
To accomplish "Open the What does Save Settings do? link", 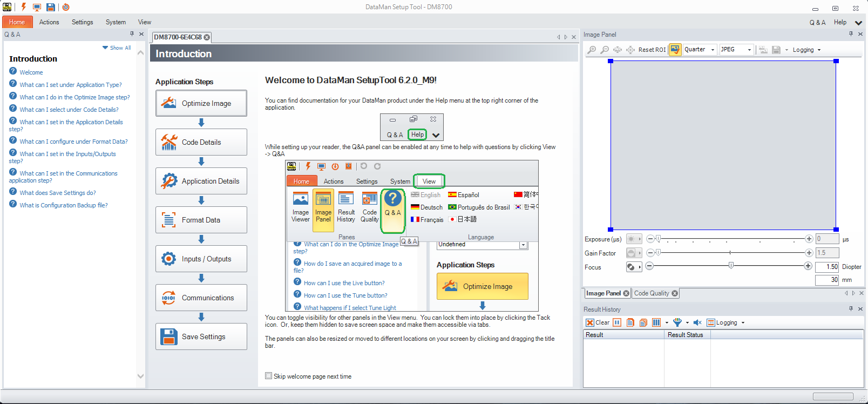I will click(x=58, y=193).
